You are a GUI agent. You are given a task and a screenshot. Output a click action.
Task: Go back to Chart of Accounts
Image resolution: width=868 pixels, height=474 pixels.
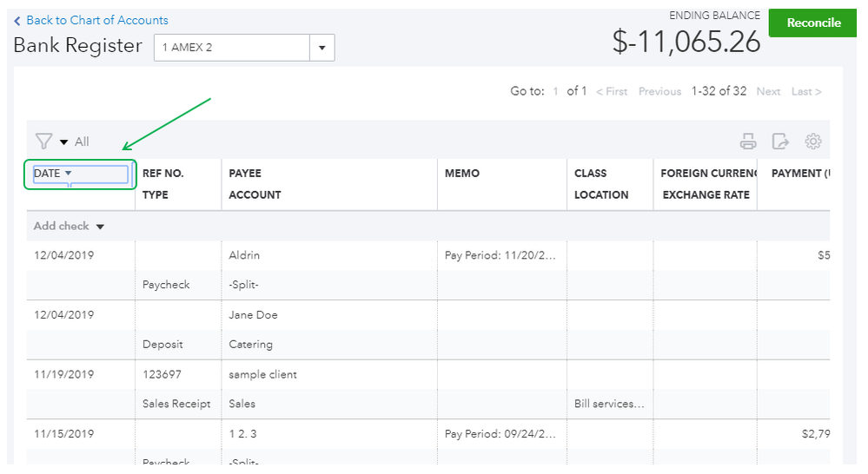point(96,20)
